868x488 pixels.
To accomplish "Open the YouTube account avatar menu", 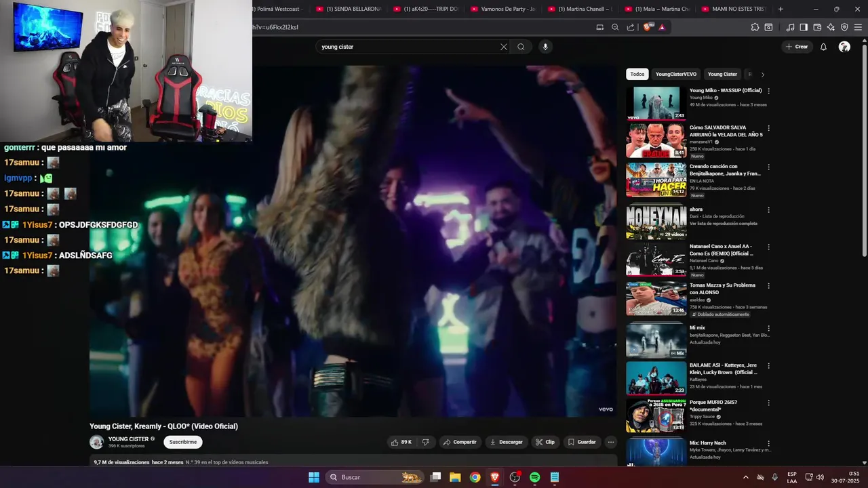I will point(844,47).
